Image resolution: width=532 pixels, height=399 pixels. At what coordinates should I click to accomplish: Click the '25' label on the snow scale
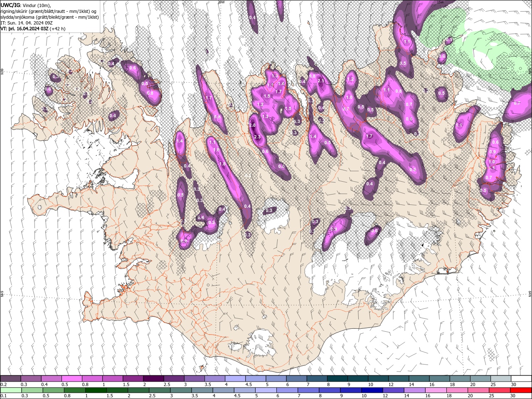(493, 384)
